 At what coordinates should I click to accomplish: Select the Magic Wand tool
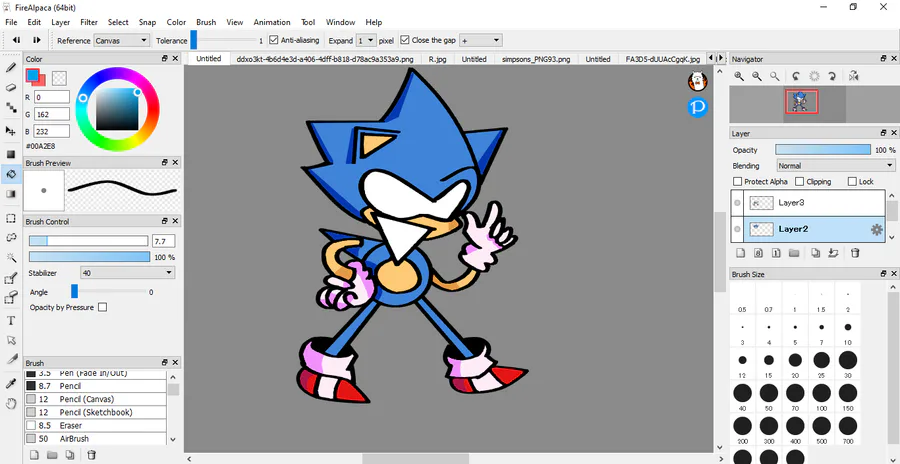click(10, 257)
